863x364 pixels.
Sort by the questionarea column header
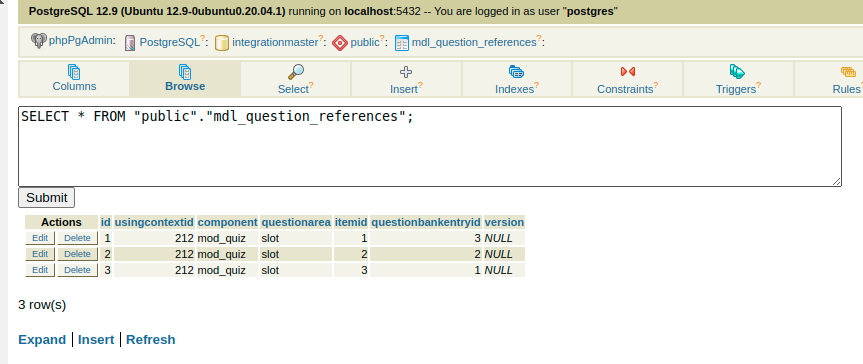[296, 222]
